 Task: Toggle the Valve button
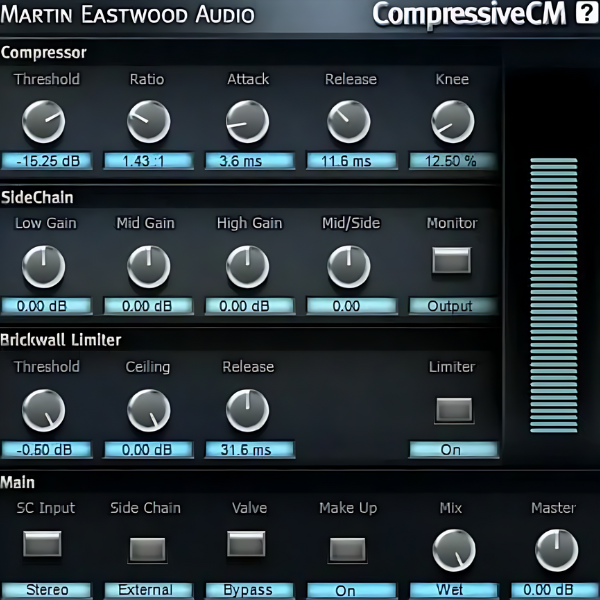coord(246,543)
